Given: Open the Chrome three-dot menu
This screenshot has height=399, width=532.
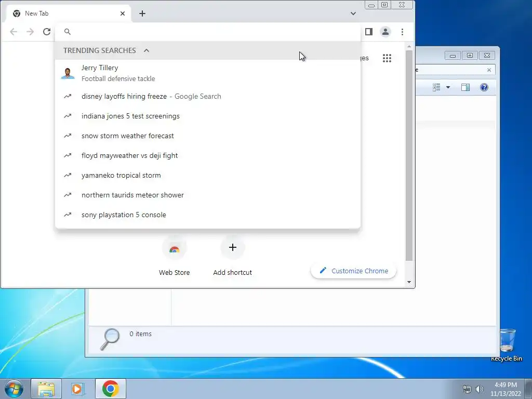Looking at the screenshot, I should pyautogui.click(x=403, y=32).
